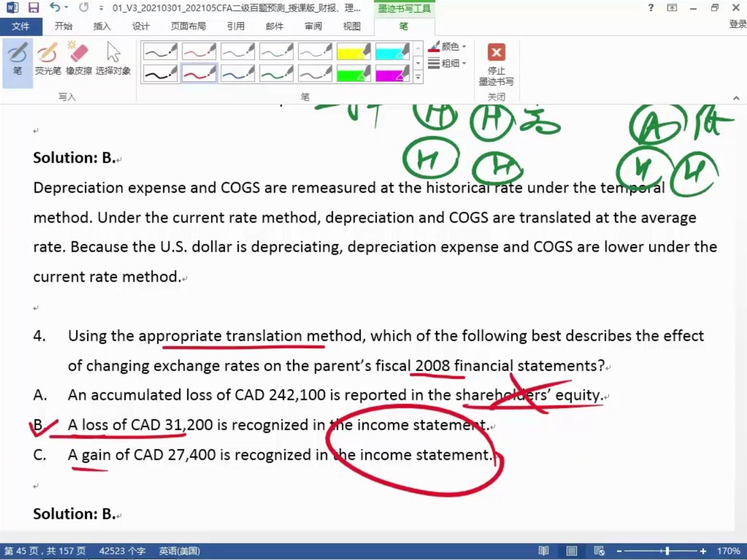The image size is (747, 560).
Task: Open the ink Color dropdown
Action: coord(448,47)
